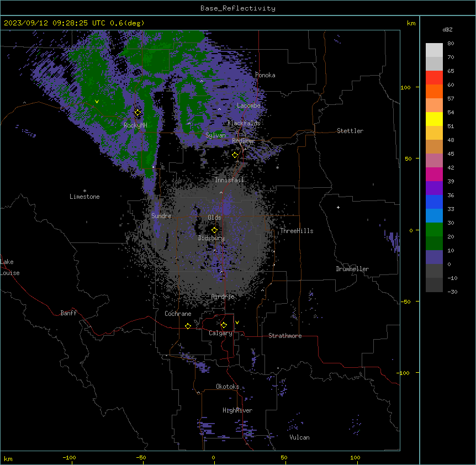This screenshot has height=465, width=476.
Task: Click the Cochrane town label
Action: point(178,314)
